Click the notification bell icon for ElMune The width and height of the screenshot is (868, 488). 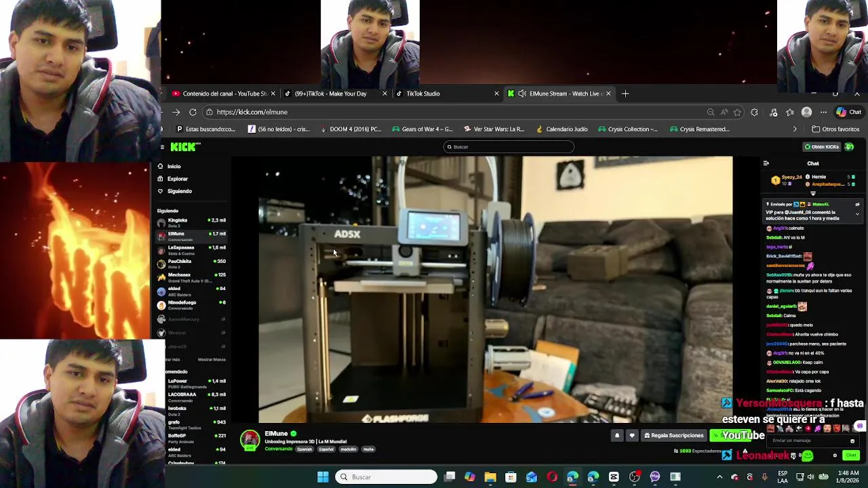coord(617,436)
